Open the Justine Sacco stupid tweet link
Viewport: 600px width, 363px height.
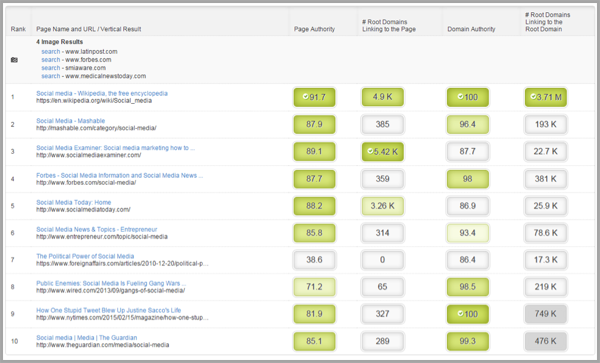(x=109, y=310)
